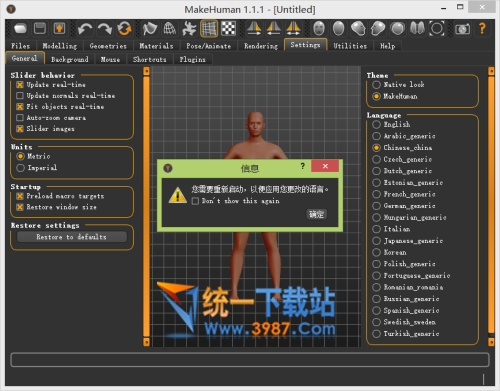Click the Load file toolbar icon
500x391 pixels.
(20, 29)
